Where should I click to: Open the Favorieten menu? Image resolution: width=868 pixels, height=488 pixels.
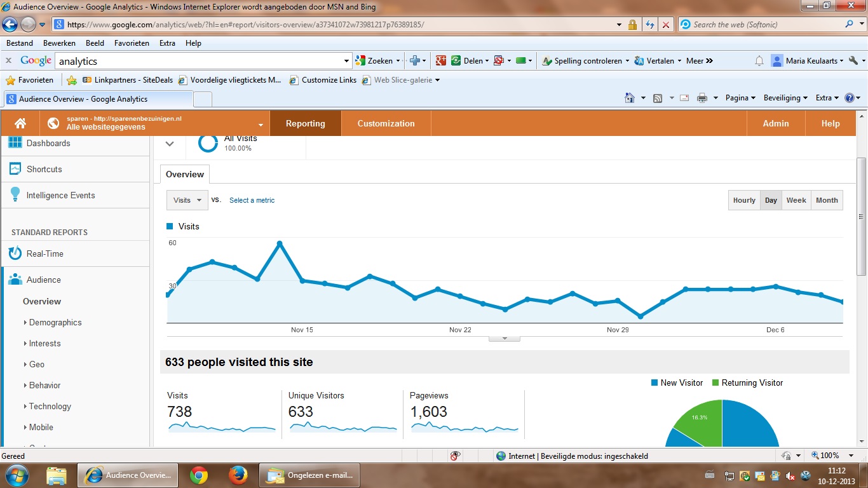pyautogui.click(x=132, y=43)
